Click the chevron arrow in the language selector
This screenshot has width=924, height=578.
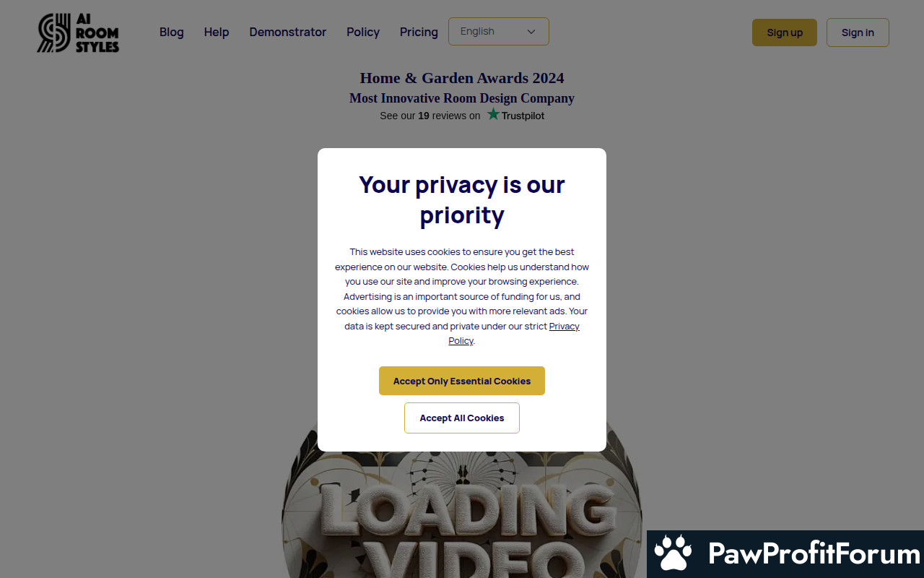[x=531, y=32]
